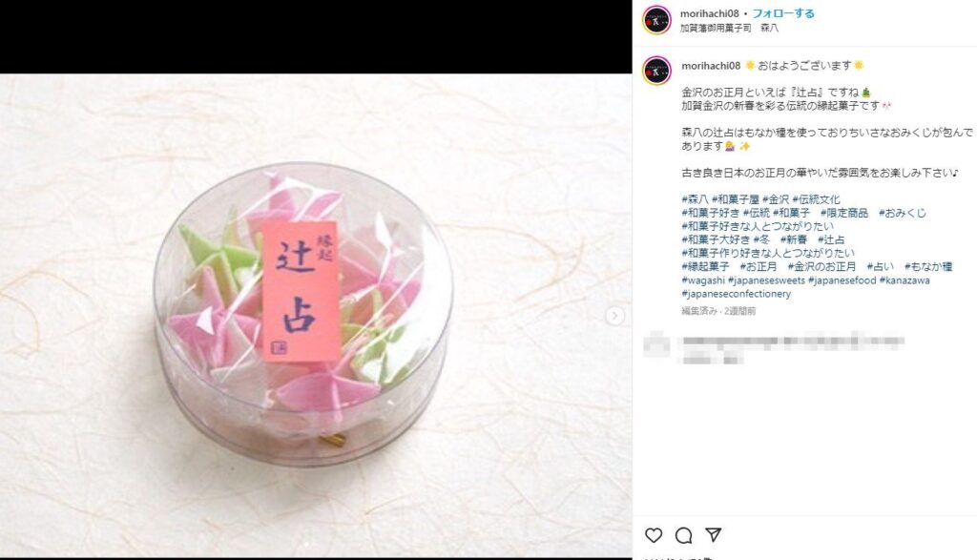Open comments with the speech bubble icon

coord(683,535)
